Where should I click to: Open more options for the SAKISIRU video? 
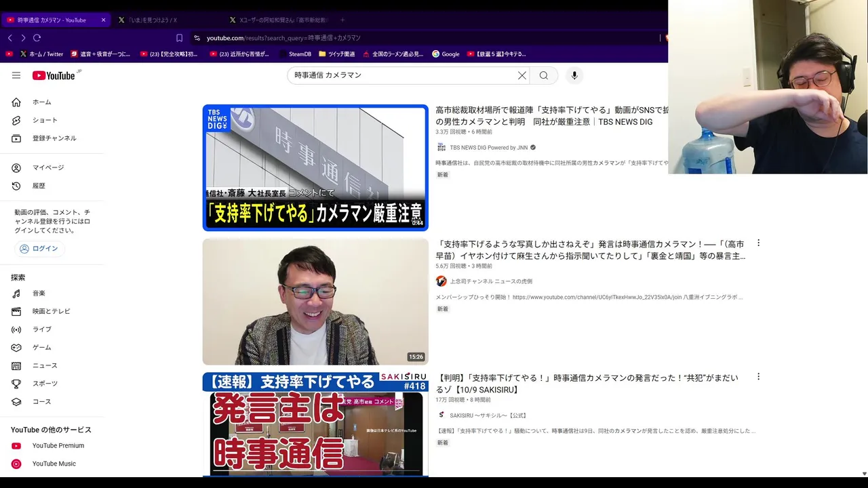pos(758,376)
